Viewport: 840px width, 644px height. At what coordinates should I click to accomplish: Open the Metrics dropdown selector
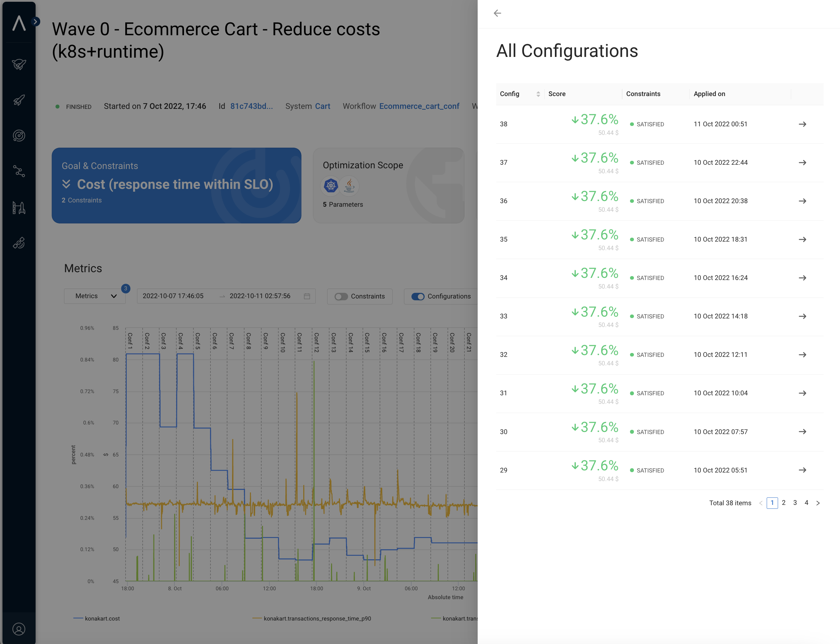point(95,296)
